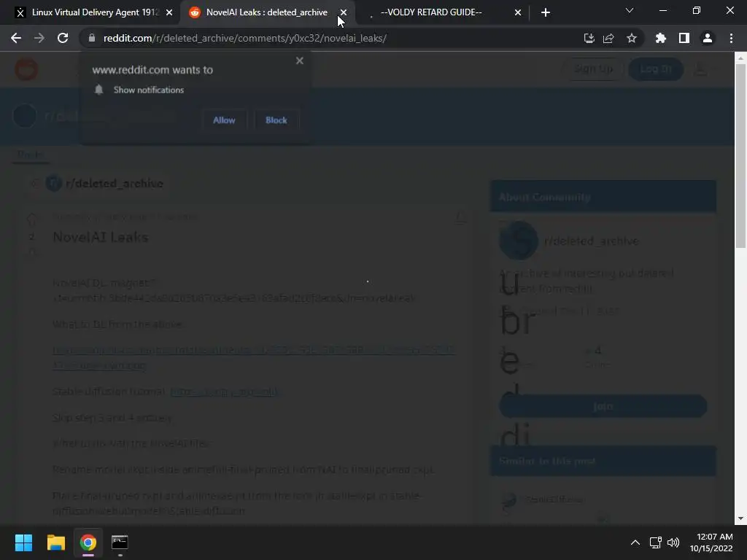Click the NovelAI Leaks post title
Image resolution: width=747 pixels, height=560 pixels.
[x=101, y=237]
